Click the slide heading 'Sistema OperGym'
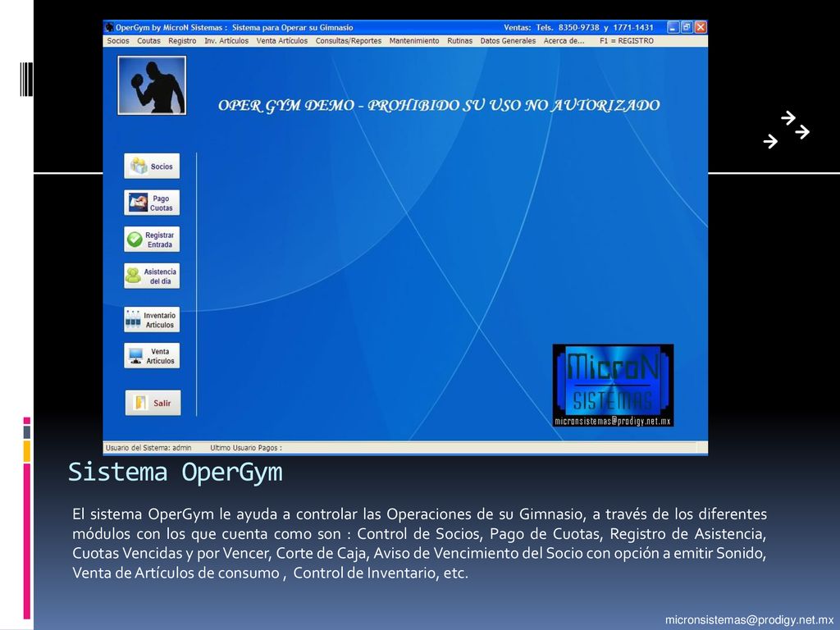 (176, 473)
